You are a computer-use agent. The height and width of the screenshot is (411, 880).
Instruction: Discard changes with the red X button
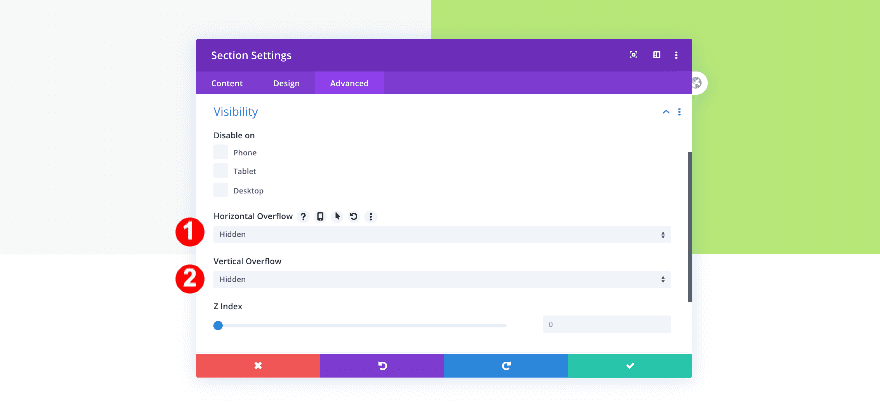(258, 366)
